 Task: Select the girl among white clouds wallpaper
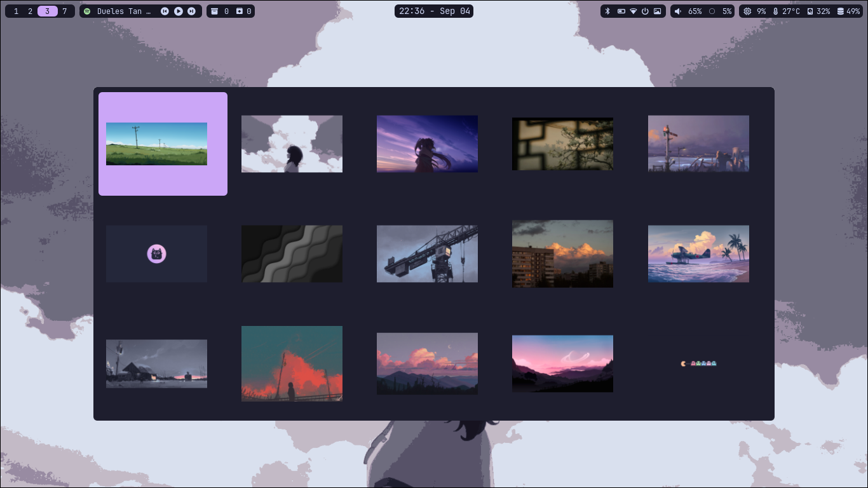(292, 144)
